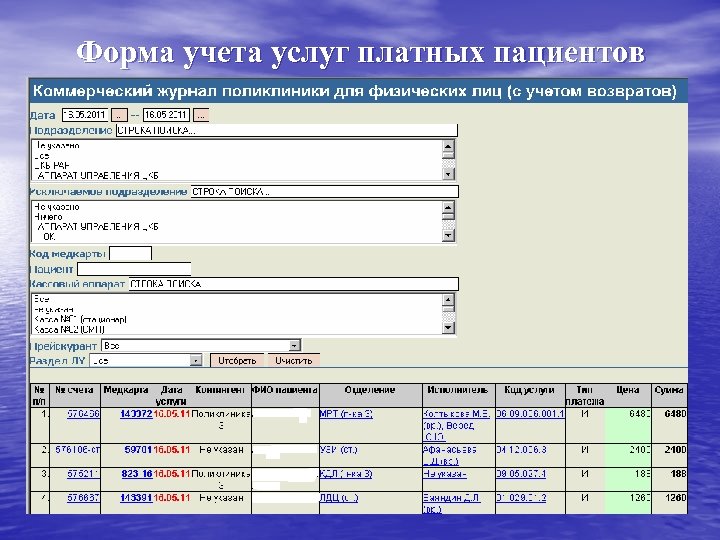The width and height of the screenshot is (720, 540).
Task: Open executor link in МРТ row
Action: [x=456, y=425]
